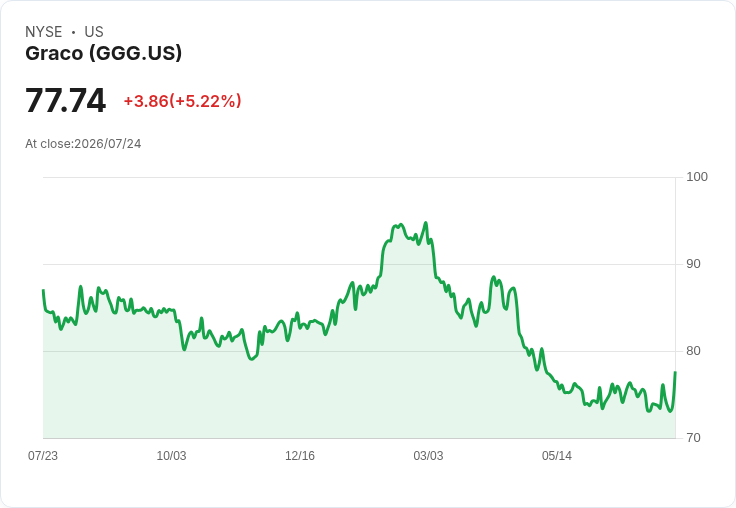This screenshot has height=508, width=736.
Task: Select the 03/03 date on x-axis
Action: [428, 455]
